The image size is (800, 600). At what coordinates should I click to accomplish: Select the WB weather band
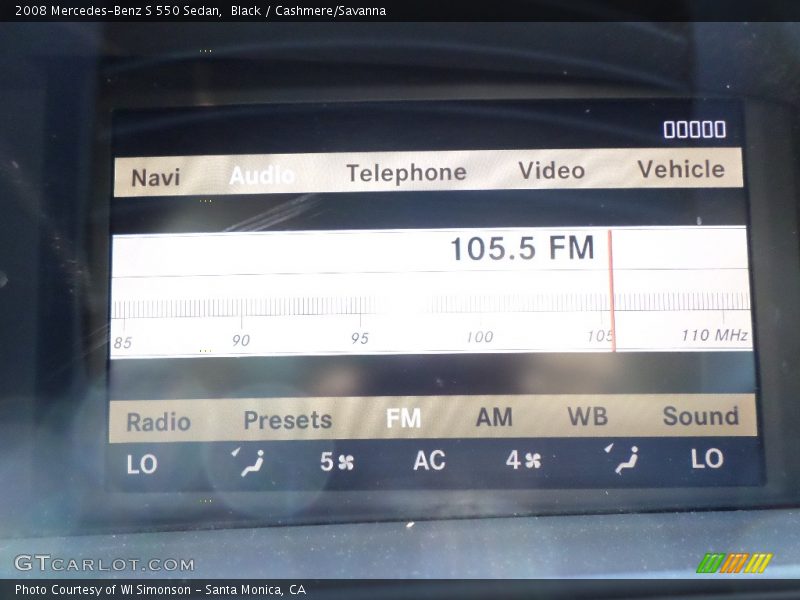tap(587, 417)
